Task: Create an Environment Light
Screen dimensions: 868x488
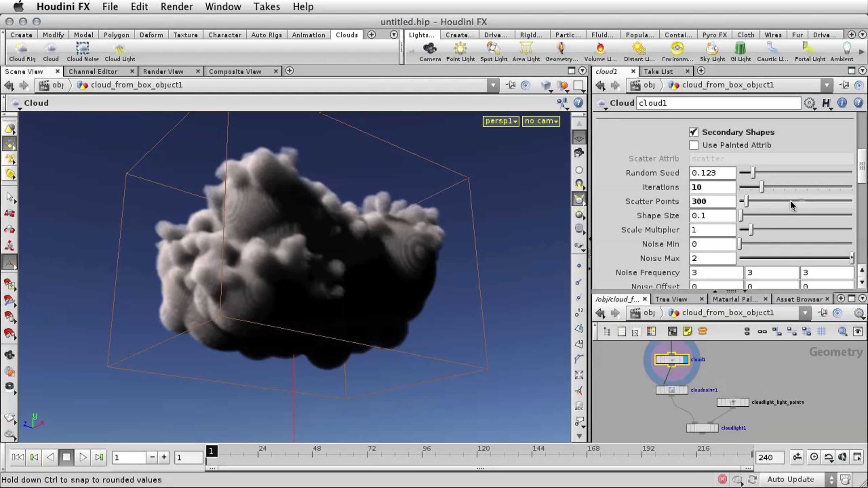Action: tap(677, 52)
